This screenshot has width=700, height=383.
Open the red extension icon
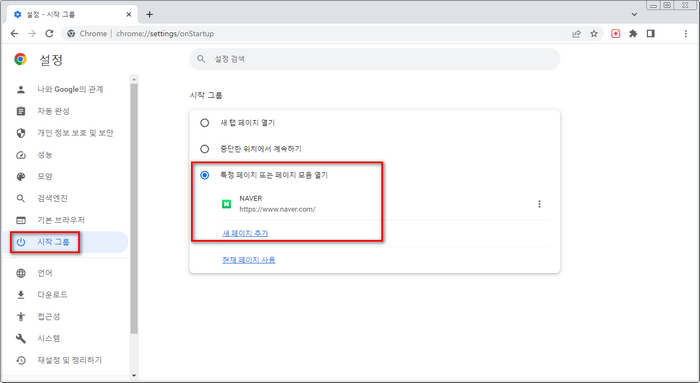click(616, 33)
